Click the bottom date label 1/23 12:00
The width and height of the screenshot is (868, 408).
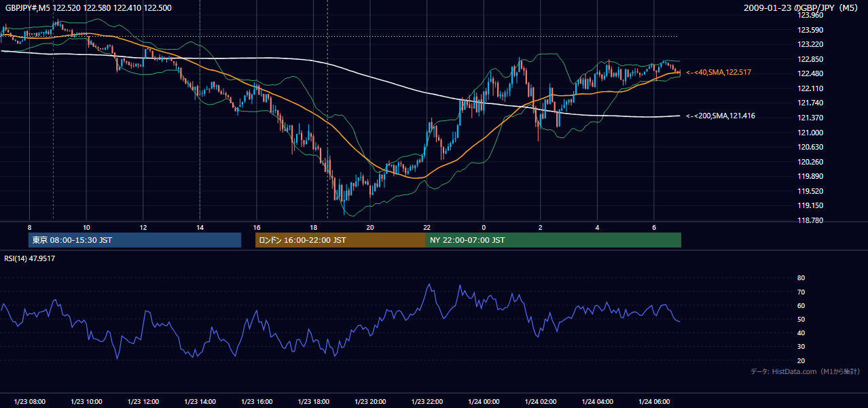pos(143,402)
